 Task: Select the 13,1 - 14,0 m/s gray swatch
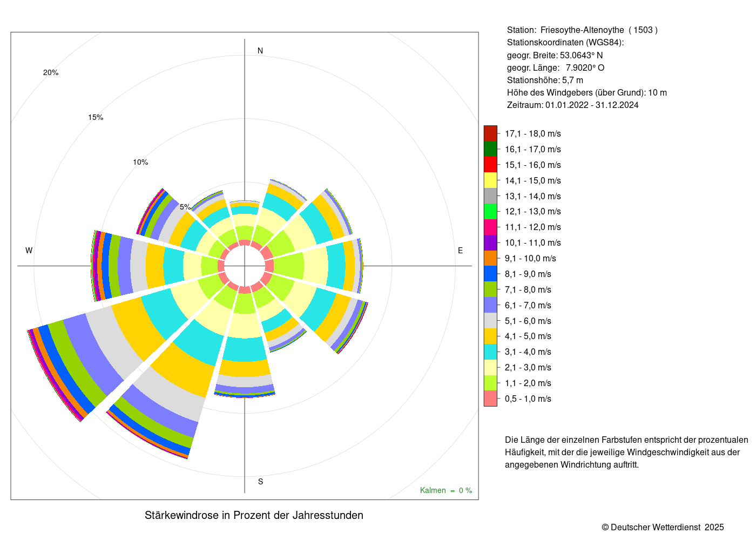pos(490,196)
